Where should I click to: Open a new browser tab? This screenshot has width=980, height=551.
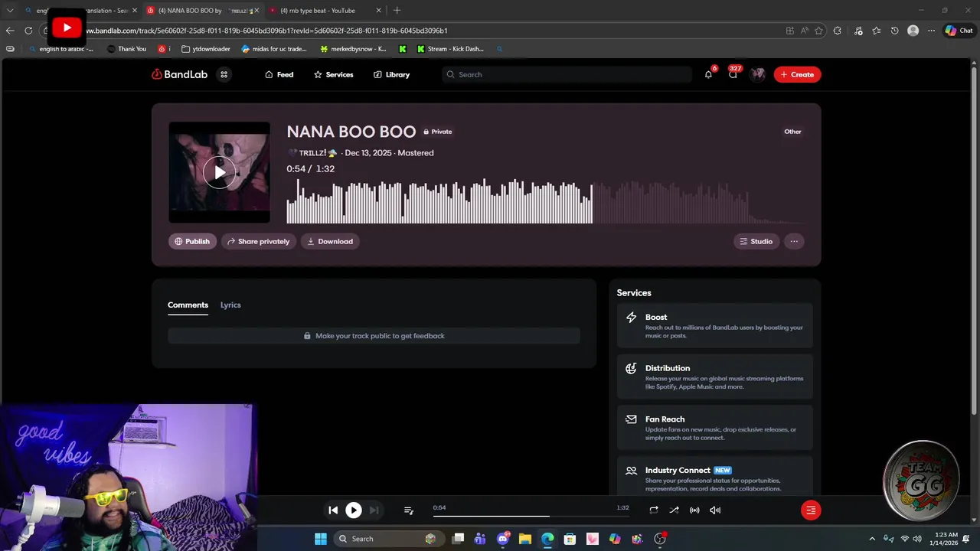point(397,11)
